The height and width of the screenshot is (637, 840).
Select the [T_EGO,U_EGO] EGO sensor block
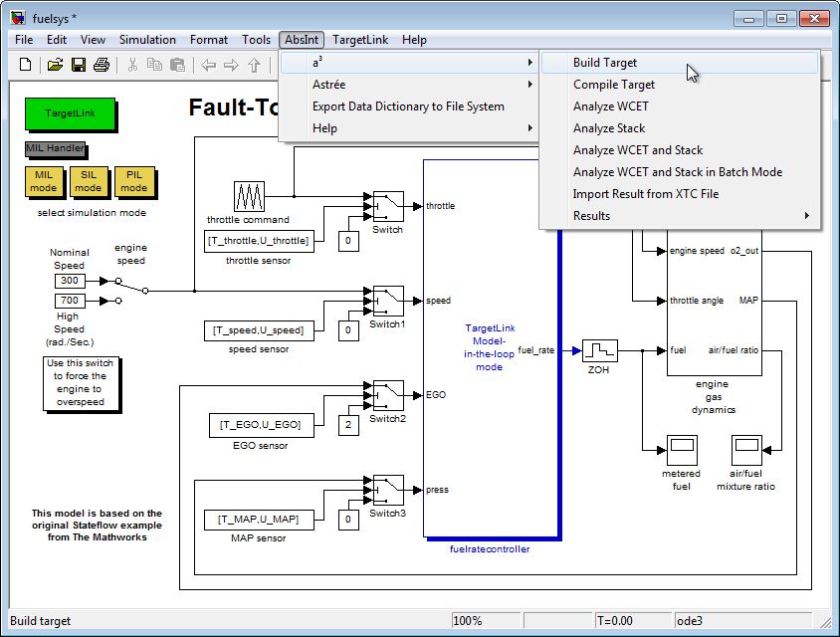261,425
